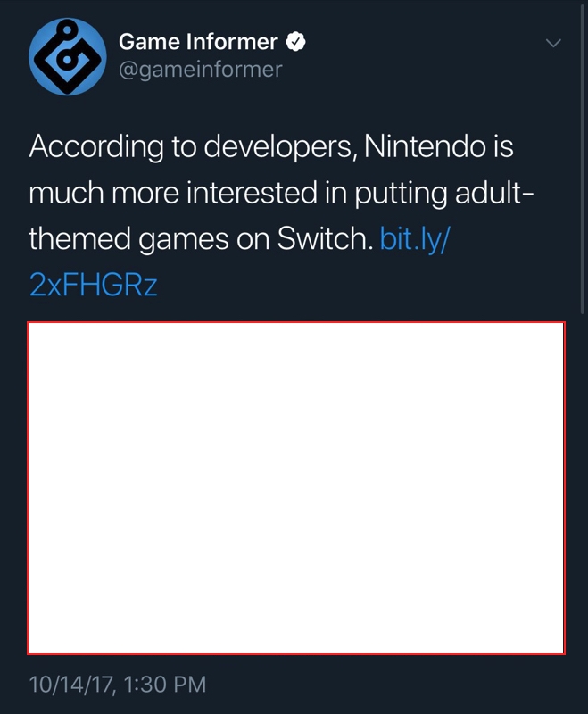
Task: Click the word putting in tweet
Action: click(x=401, y=194)
